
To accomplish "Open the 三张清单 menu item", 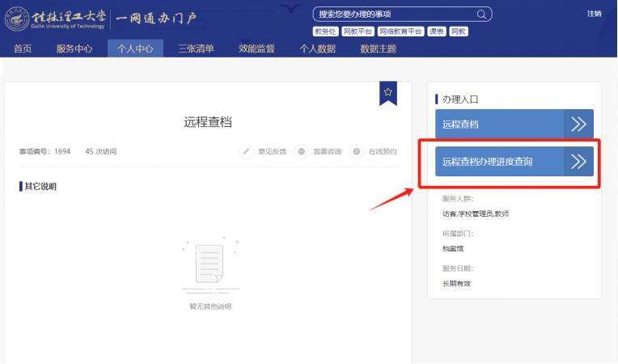I will [x=196, y=49].
